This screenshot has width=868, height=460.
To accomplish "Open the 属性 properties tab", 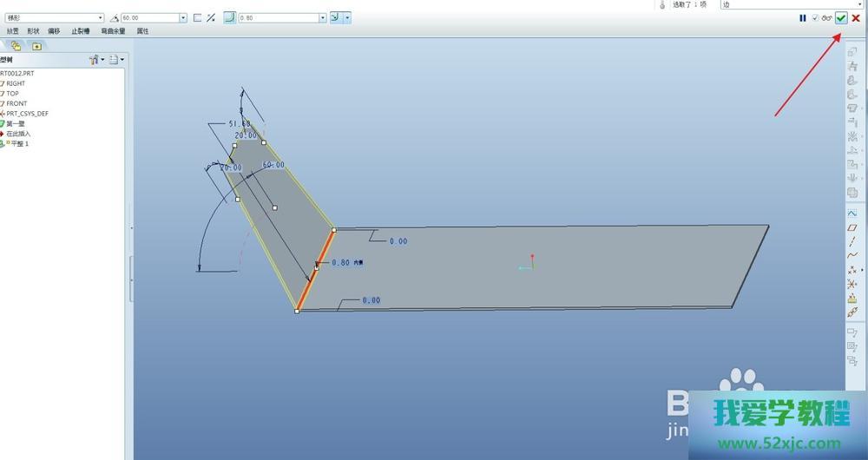I will pyautogui.click(x=142, y=31).
